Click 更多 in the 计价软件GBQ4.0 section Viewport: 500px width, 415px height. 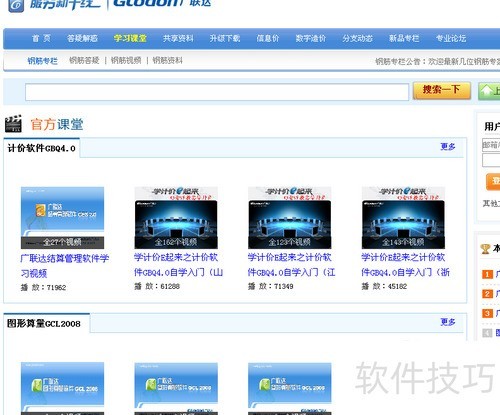[x=448, y=146]
